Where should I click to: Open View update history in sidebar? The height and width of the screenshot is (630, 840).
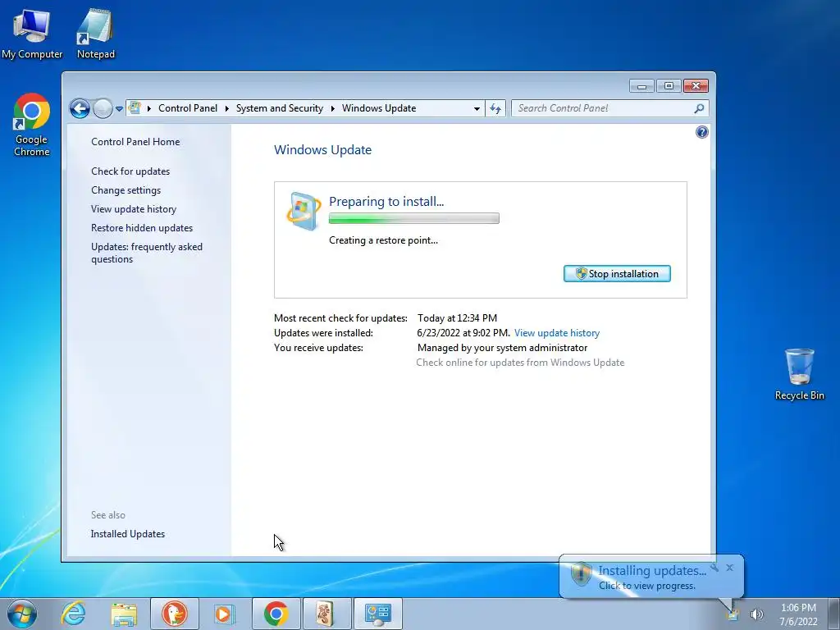click(x=134, y=209)
